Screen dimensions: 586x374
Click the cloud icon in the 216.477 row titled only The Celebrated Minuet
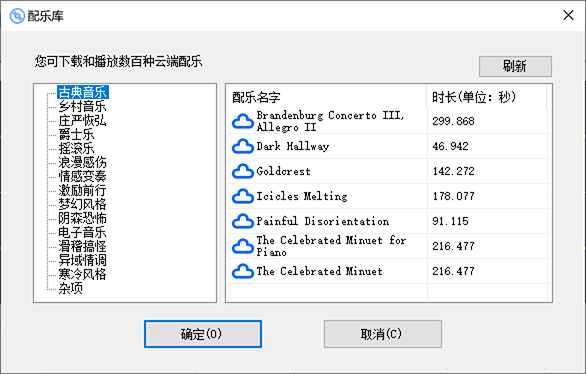pos(243,271)
